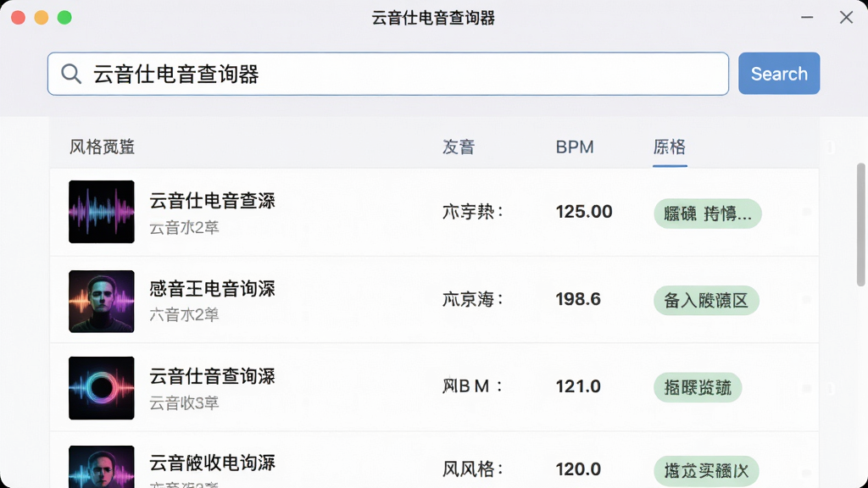Click the BPM value 198.6
The image size is (868, 488).
coord(578,299)
